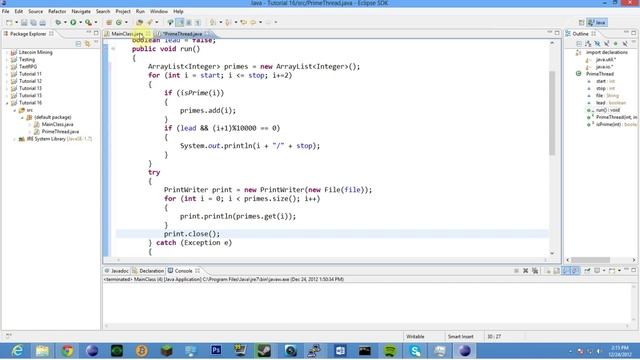Screen dimensions: 640x360
Task: Click the New Java Package icon
Action: (x=109, y=22)
